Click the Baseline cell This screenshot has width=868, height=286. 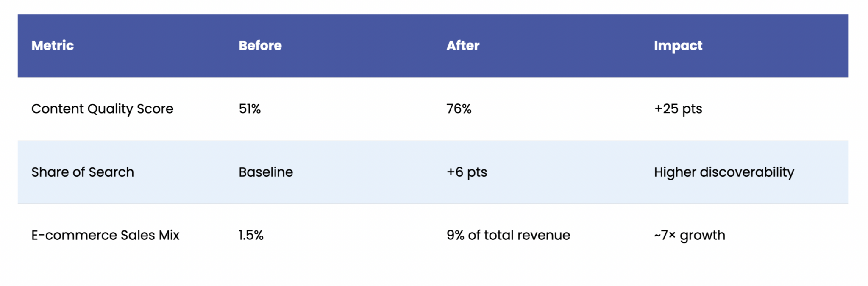tap(266, 172)
